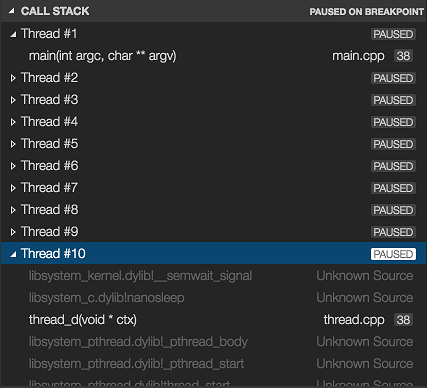Viewport: 427px width, 388px height.
Task: Click Unknown Source beside _pthread_body
Action: tap(365, 342)
